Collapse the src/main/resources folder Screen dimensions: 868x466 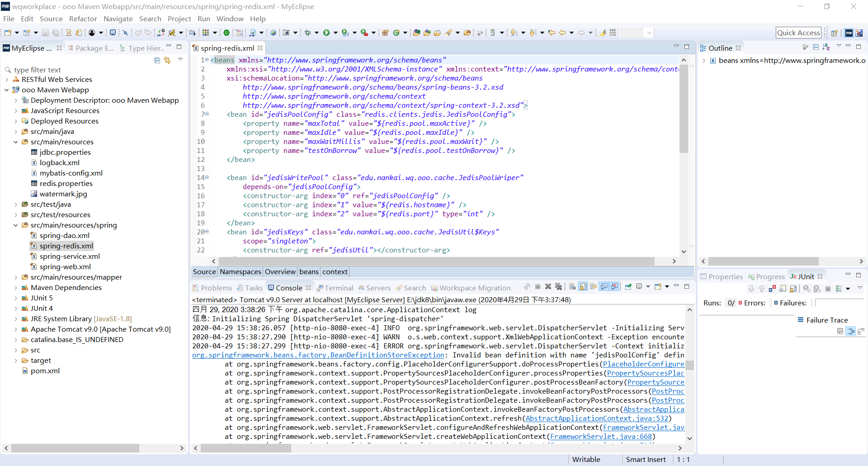point(16,142)
